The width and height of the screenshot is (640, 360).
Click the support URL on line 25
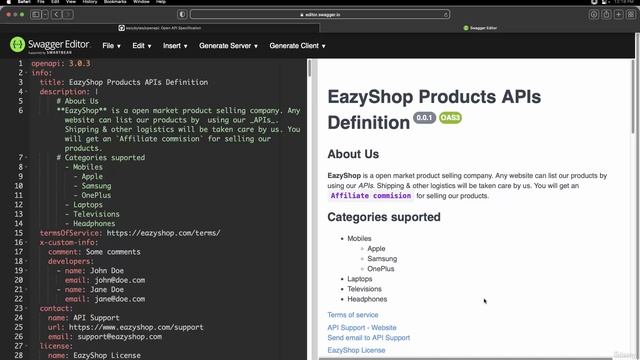point(136,327)
